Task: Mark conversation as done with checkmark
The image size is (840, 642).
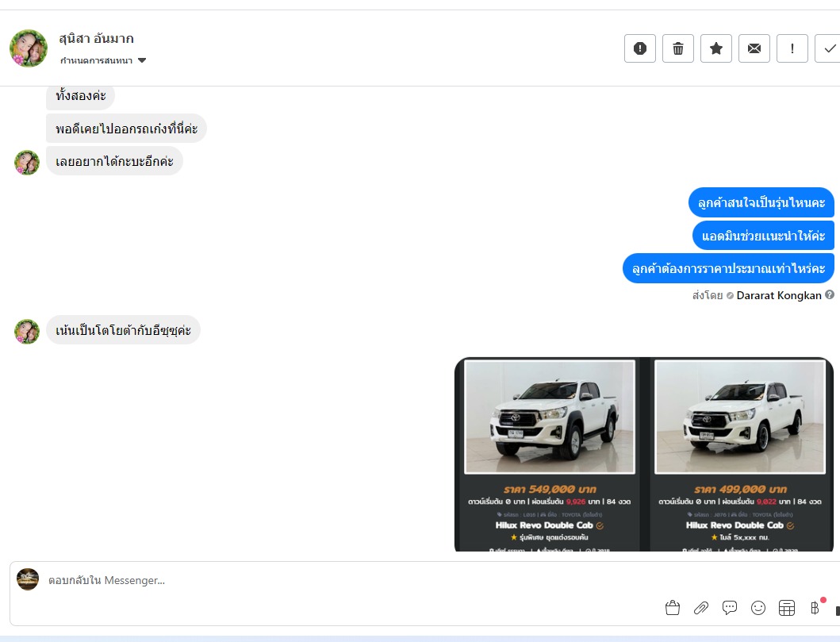Action: [829, 48]
